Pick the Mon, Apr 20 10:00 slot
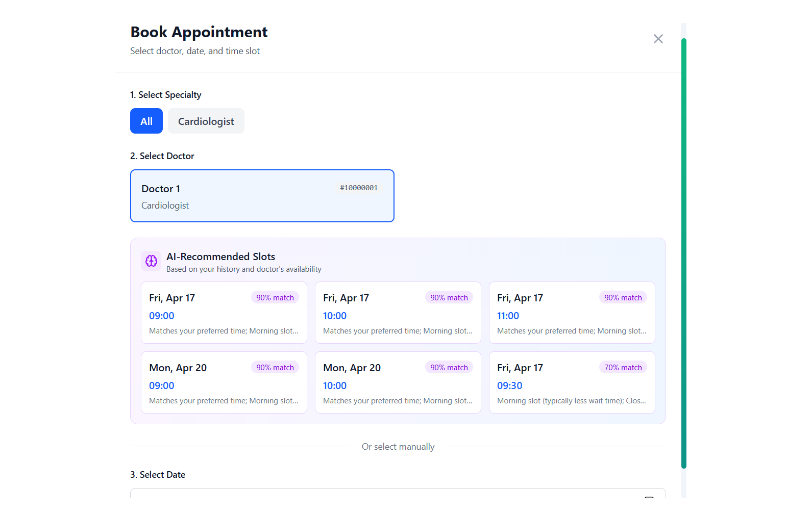Image resolution: width=812 pixels, height=513 pixels. click(x=398, y=382)
